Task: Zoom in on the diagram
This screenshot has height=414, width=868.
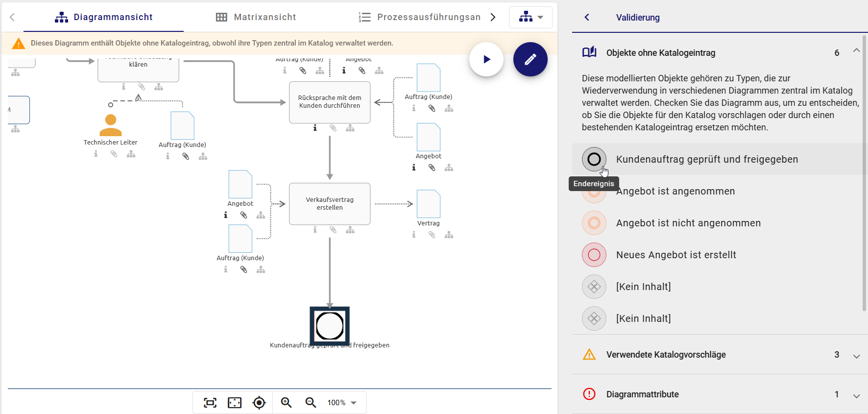Action: coord(286,403)
